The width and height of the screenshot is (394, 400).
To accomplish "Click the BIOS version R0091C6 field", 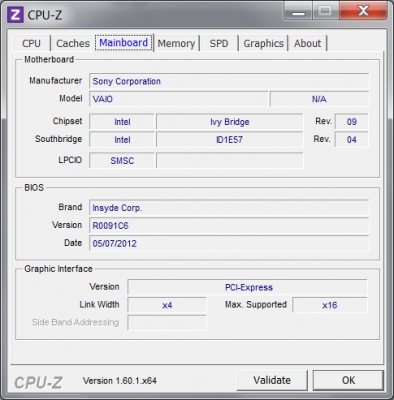I will tap(229, 226).
